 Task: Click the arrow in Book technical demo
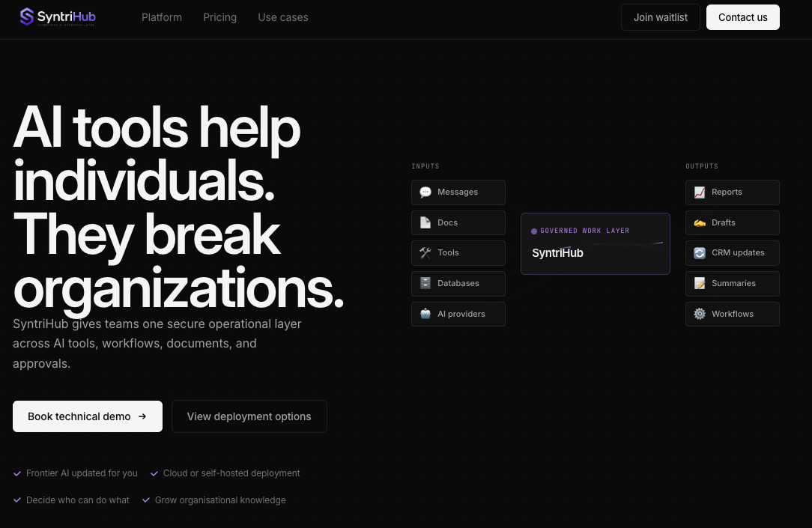tap(142, 416)
